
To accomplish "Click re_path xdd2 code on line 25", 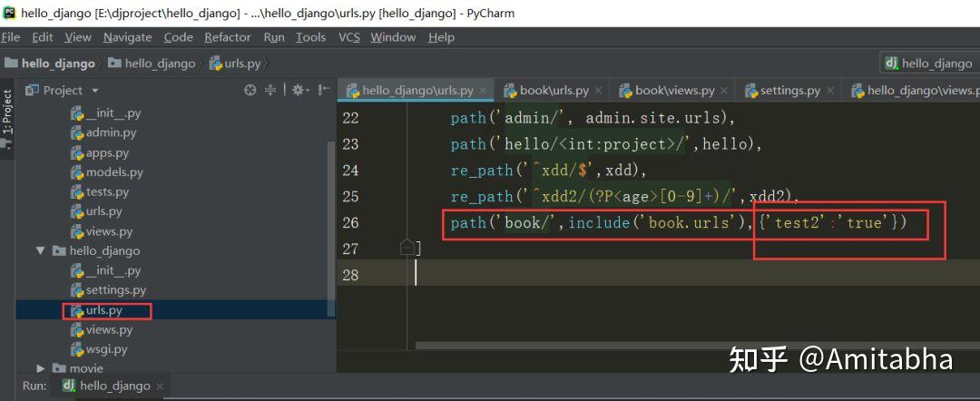I will (x=625, y=197).
